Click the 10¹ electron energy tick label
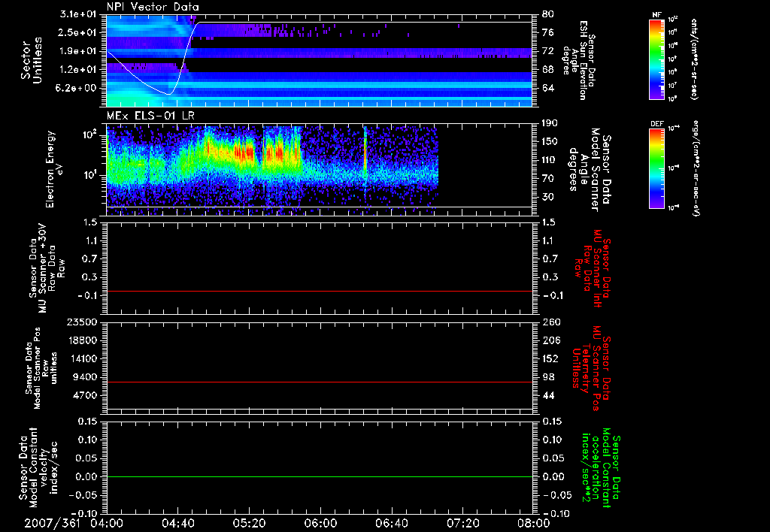The width and height of the screenshot is (770, 532). pos(91,175)
